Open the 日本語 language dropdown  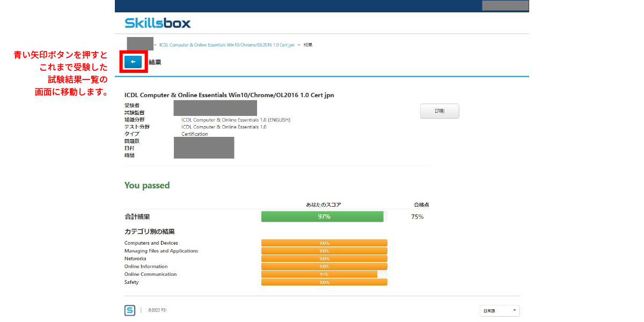point(500,311)
